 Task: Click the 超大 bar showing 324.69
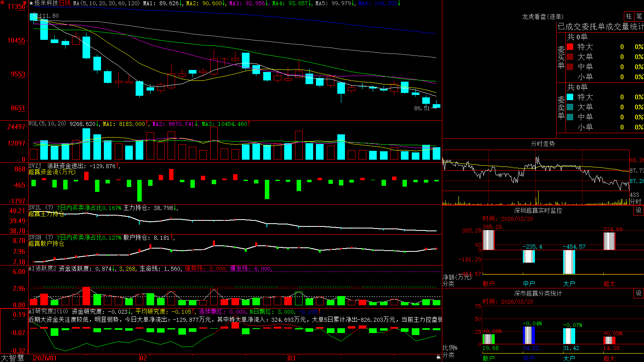pos(609,241)
